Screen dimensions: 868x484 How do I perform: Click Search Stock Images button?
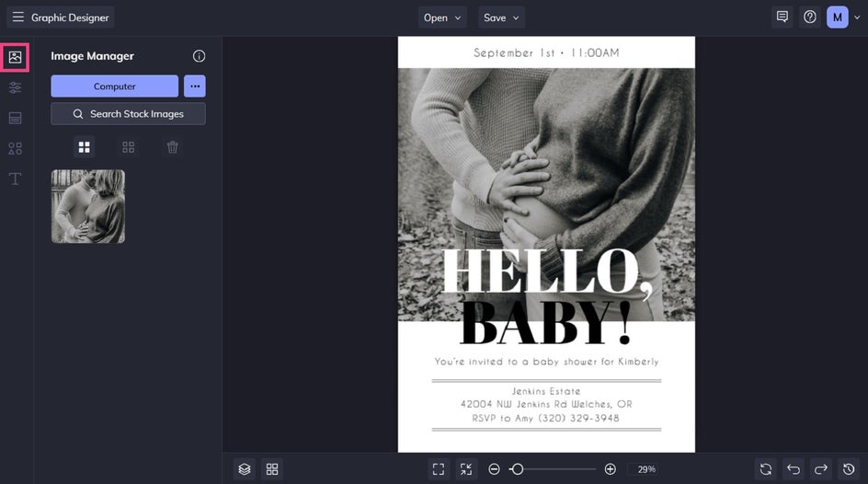coord(129,113)
